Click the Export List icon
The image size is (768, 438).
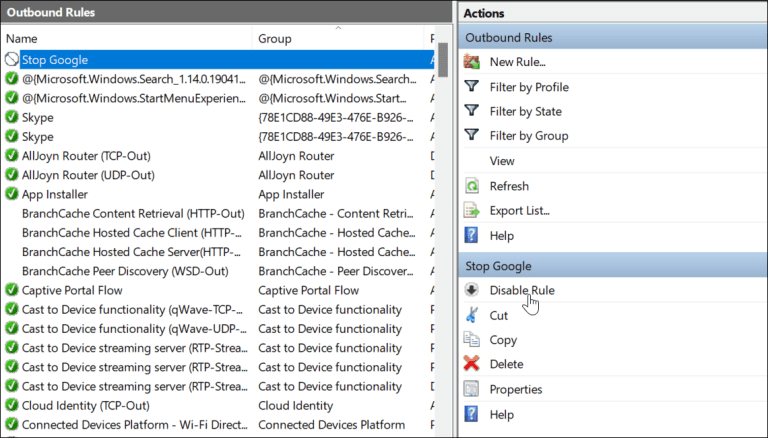[x=472, y=211]
